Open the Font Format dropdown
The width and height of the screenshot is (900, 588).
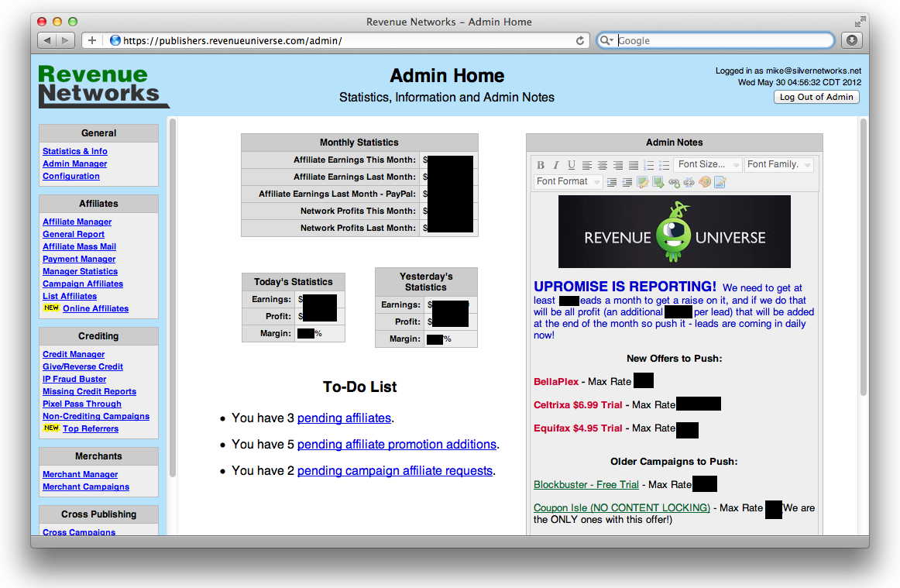click(x=567, y=181)
